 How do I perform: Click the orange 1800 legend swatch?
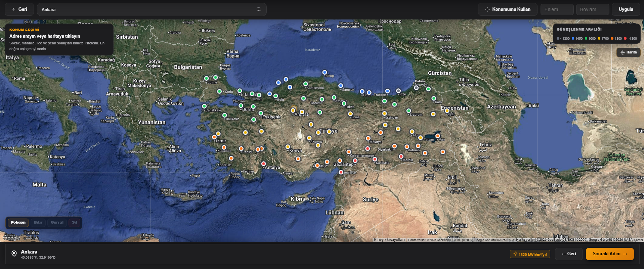click(612, 39)
